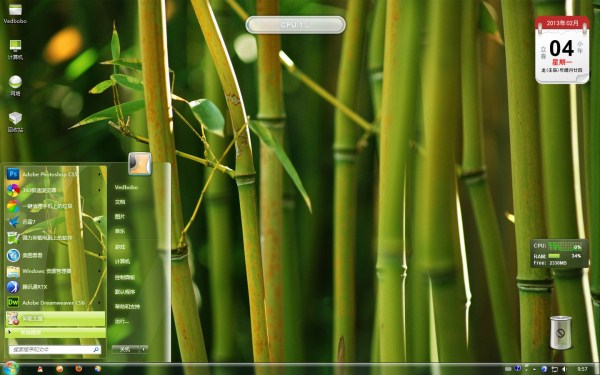This screenshot has width=600, height=375.
Task: Show hidden tray icons arrow
Action: point(535,370)
